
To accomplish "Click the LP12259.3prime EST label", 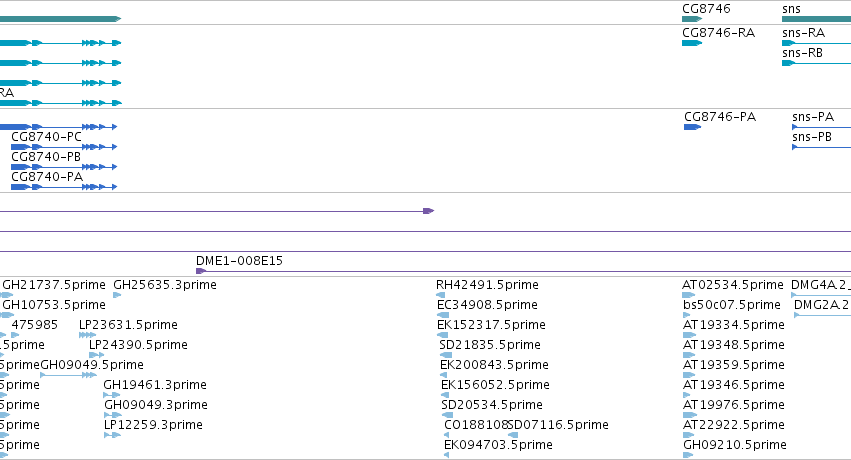I will pyautogui.click(x=153, y=425).
